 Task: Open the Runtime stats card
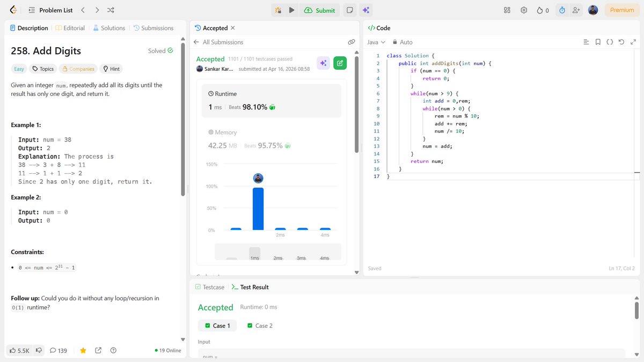click(272, 101)
